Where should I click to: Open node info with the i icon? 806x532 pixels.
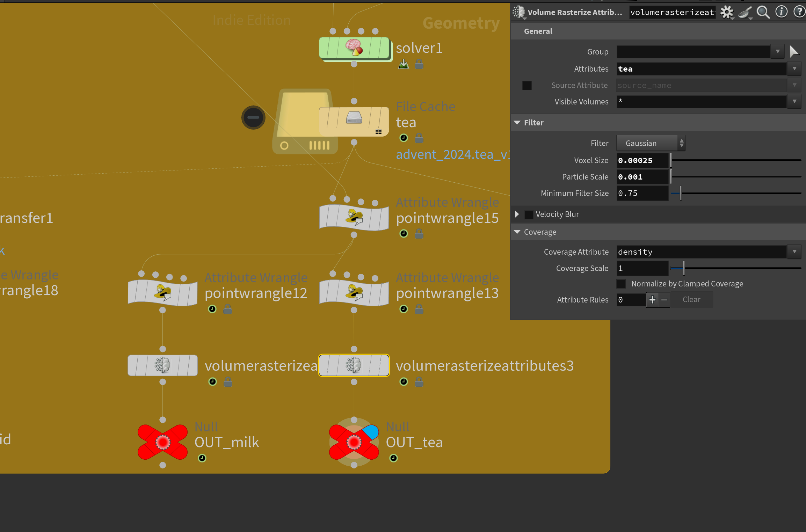coord(781,12)
